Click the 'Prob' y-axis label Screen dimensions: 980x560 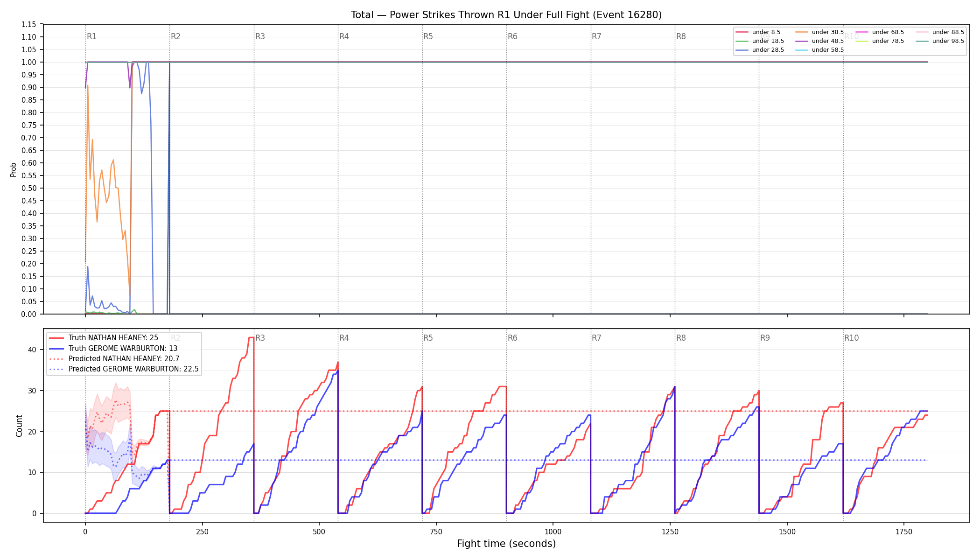(x=14, y=169)
